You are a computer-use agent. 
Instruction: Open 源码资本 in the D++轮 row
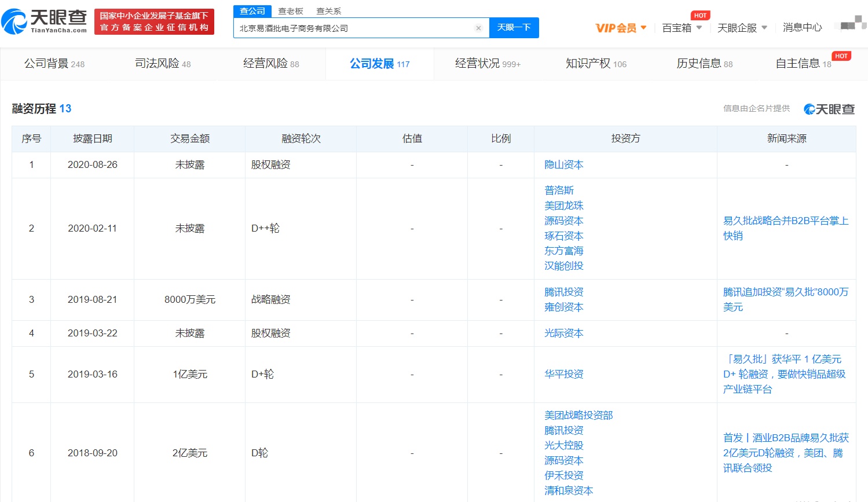click(x=563, y=221)
